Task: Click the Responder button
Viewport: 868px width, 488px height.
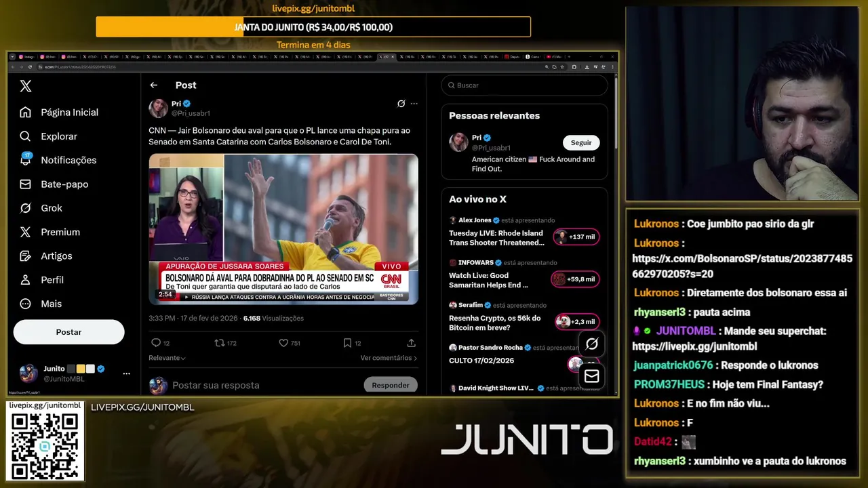Action: coord(391,385)
